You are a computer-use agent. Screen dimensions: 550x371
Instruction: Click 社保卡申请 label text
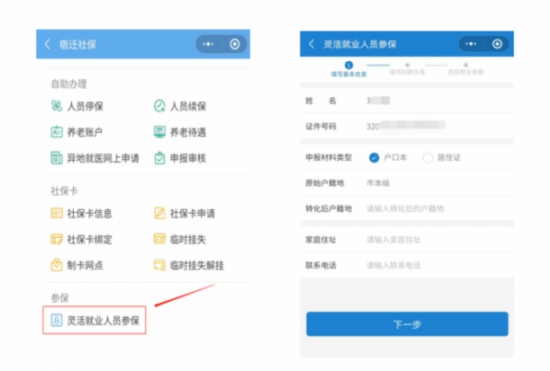pos(193,213)
